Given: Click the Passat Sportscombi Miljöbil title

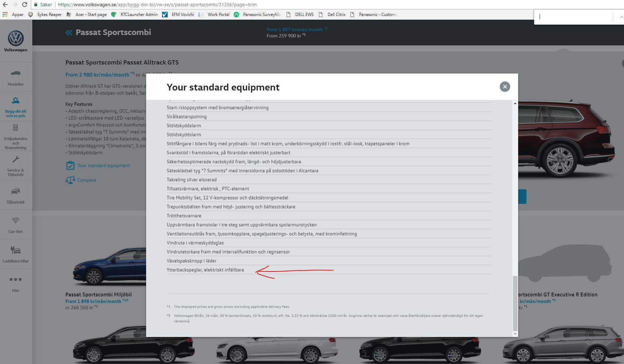Looking at the screenshot, I should [x=99, y=295].
